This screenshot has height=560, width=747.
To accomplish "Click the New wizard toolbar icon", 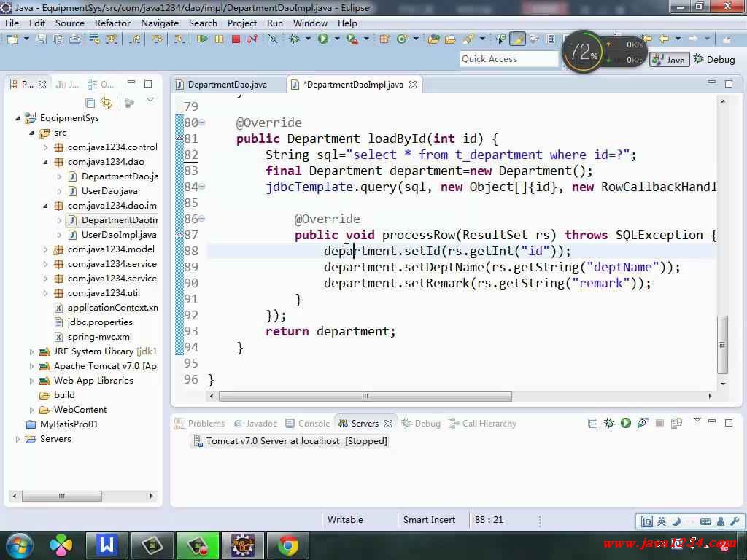I will tap(12, 39).
